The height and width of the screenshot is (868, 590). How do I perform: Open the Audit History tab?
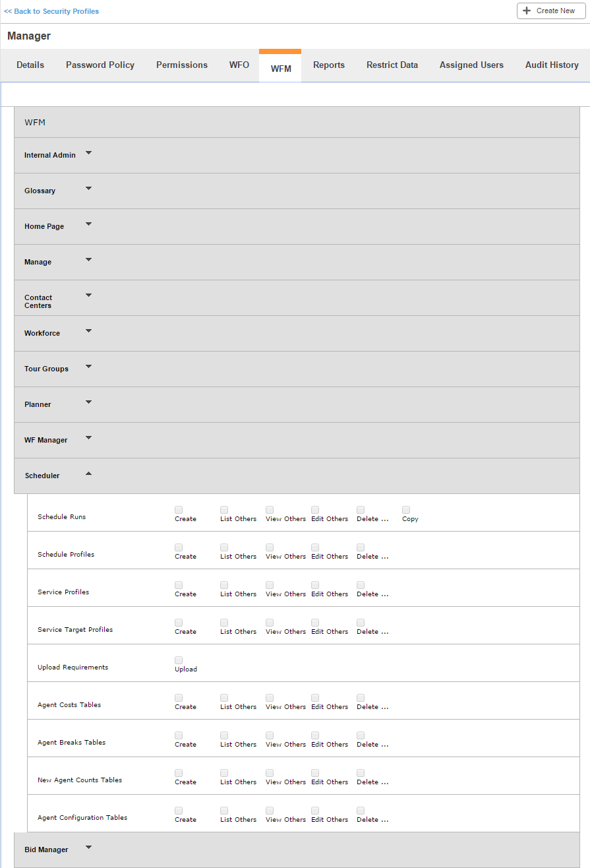[x=552, y=65]
